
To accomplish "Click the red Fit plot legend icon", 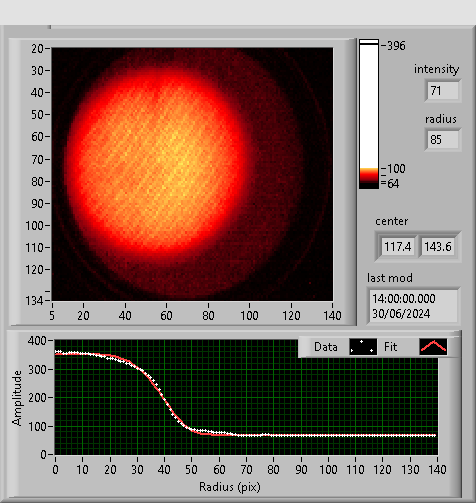I will pos(433,347).
